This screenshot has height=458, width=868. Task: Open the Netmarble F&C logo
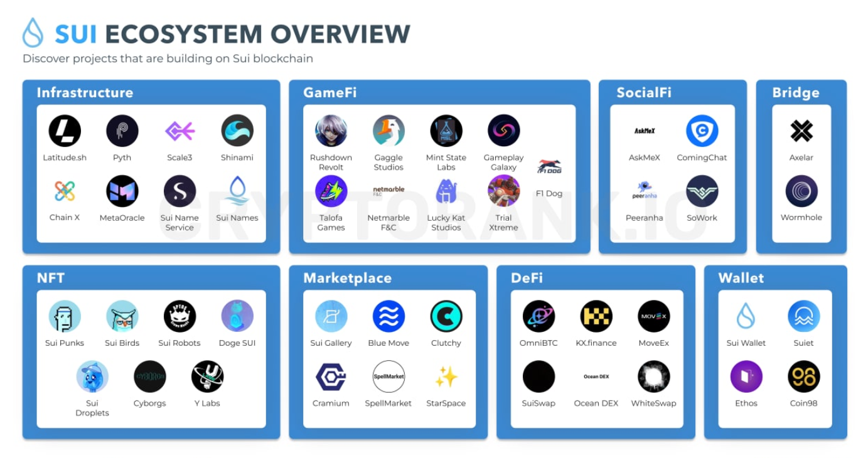[388, 191]
